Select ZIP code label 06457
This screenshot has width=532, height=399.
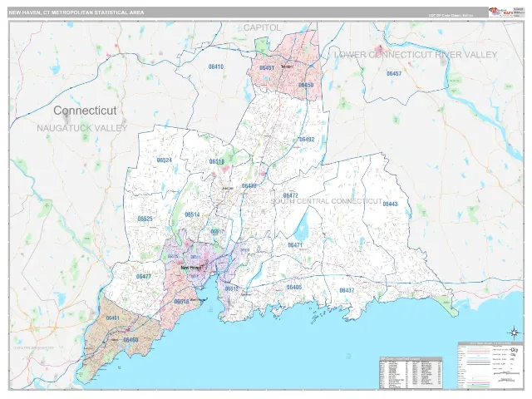(394, 74)
